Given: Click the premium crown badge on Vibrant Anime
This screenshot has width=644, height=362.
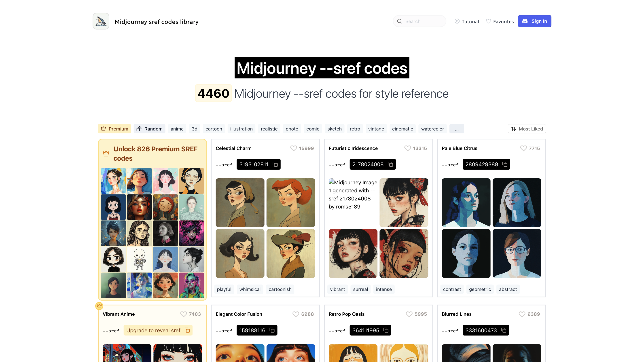Looking at the screenshot, I should (99, 306).
